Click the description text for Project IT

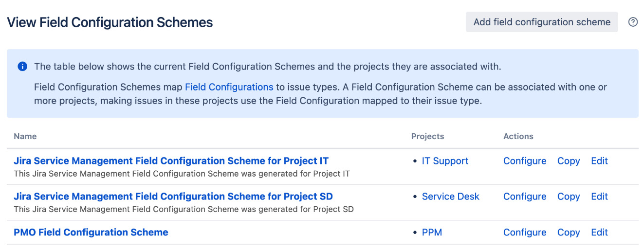click(x=182, y=174)
